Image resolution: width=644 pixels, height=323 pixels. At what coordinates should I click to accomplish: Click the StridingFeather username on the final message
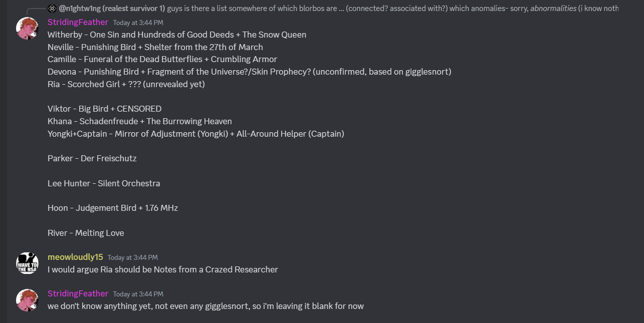[78, 293]
